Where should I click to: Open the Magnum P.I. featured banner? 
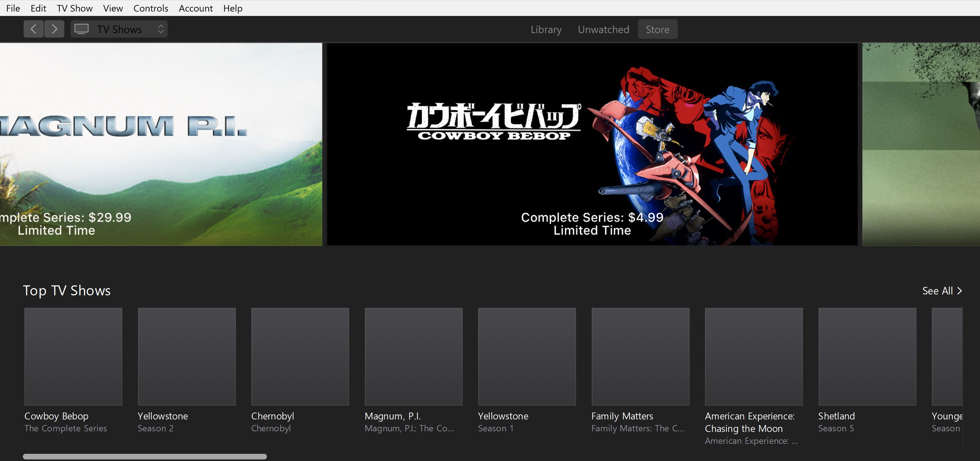point(161,144)
